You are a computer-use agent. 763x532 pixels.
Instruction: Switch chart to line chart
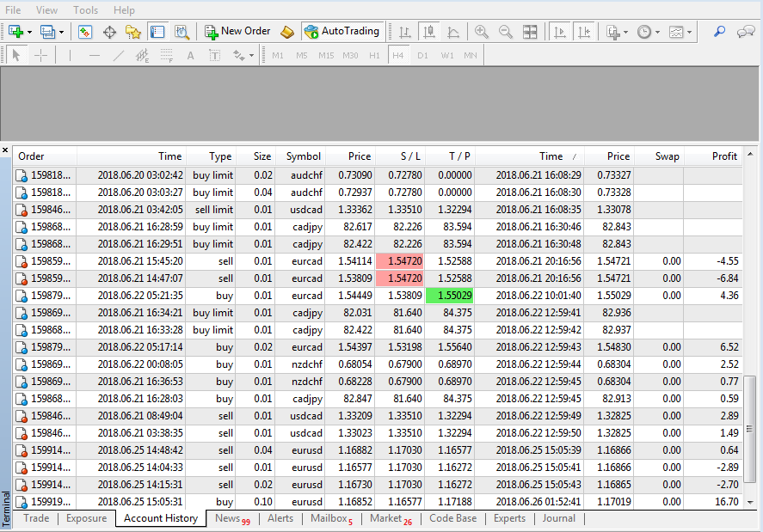[453, 32]
